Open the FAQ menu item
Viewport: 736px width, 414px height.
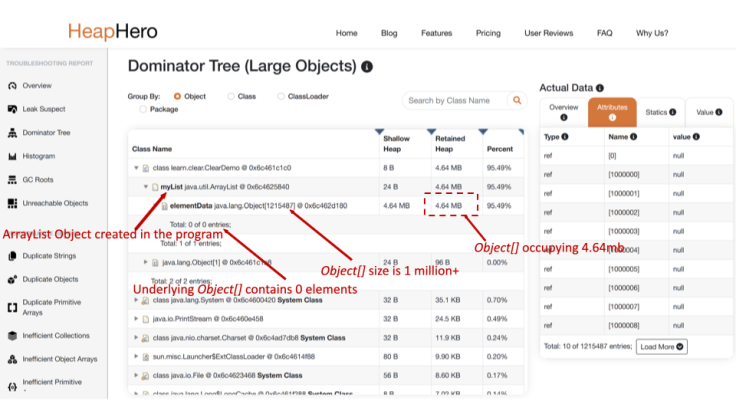pyautogui.click(x=605, y=33)
